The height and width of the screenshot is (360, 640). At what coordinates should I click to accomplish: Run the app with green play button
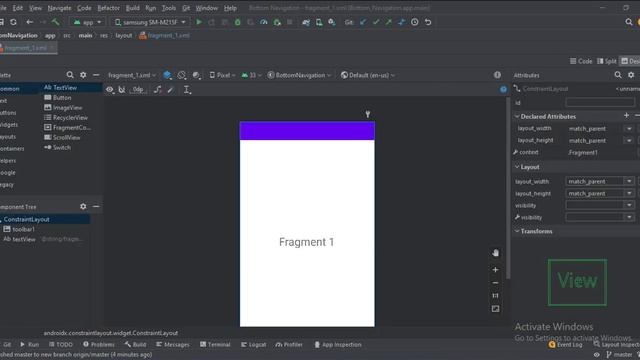199,22
